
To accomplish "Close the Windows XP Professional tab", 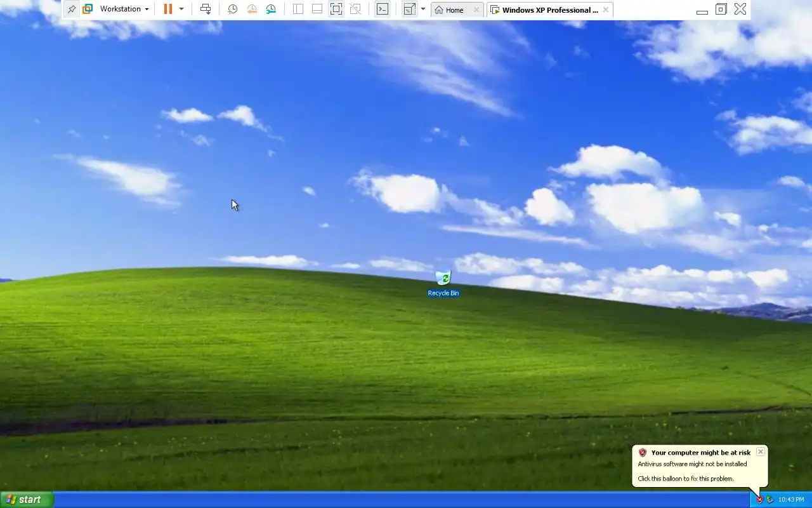I will click(x=606, y=10).
